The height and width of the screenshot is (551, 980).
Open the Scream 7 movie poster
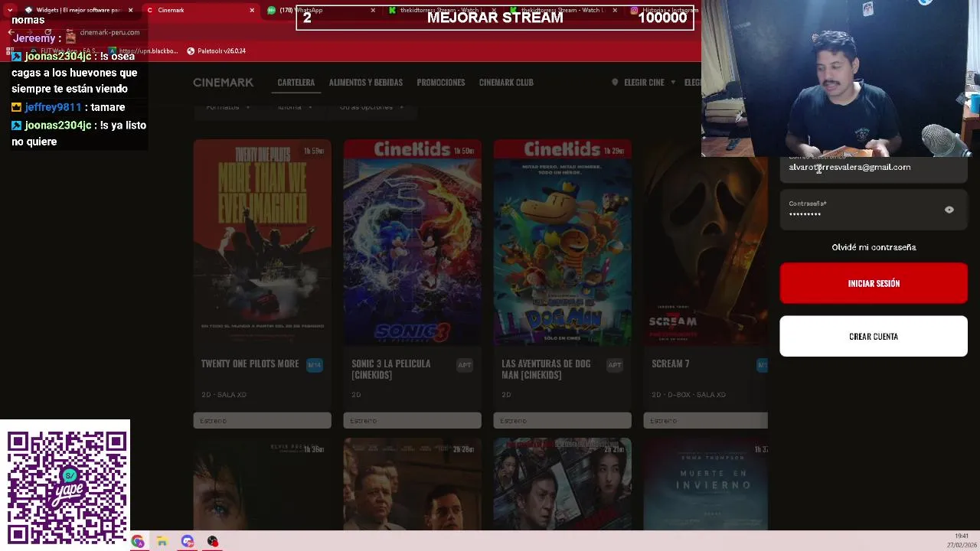pos(705,243)
